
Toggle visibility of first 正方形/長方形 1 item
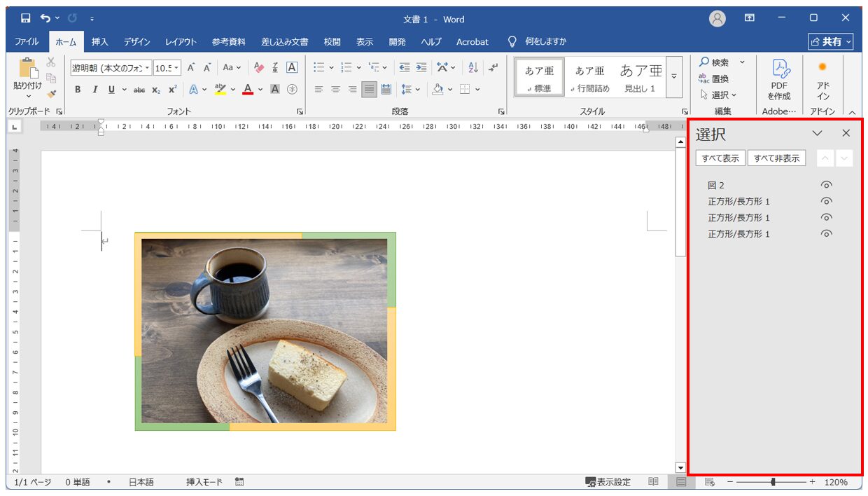827,201
